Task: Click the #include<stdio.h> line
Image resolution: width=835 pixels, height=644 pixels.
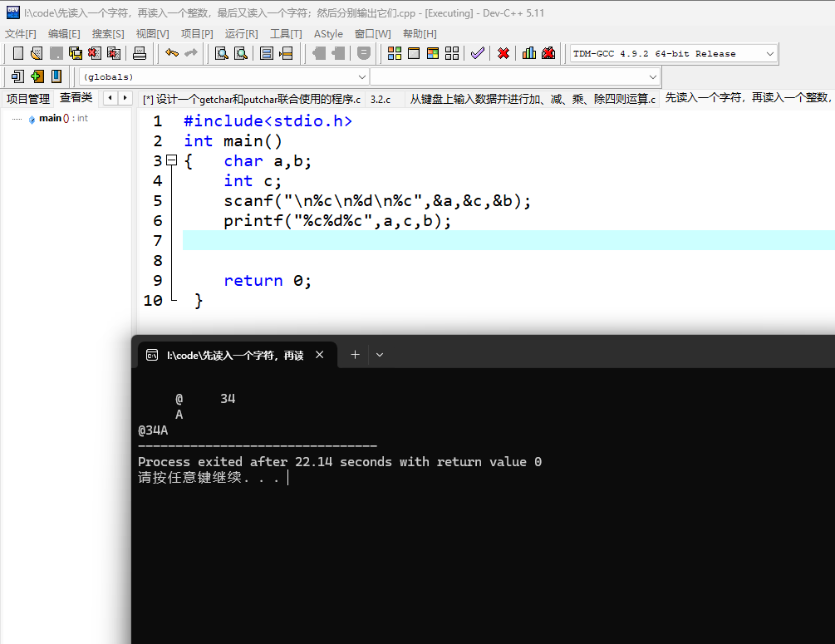Action: [268, 121]
